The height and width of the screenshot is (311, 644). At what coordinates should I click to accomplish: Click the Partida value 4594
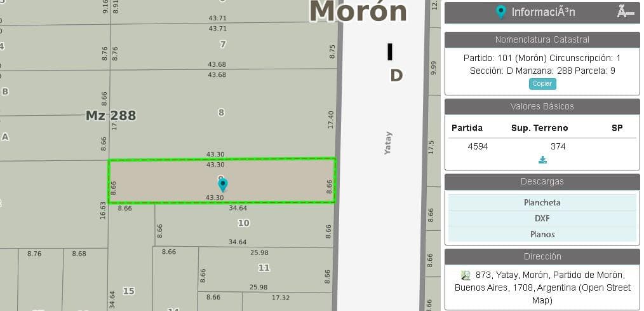tap(478, 146)
